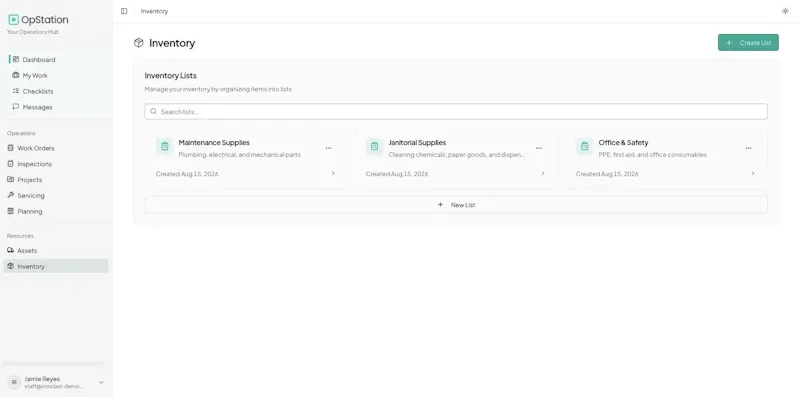800x397 pixels.
Task: Click the Create List button
Action: [x=748, y=43]
